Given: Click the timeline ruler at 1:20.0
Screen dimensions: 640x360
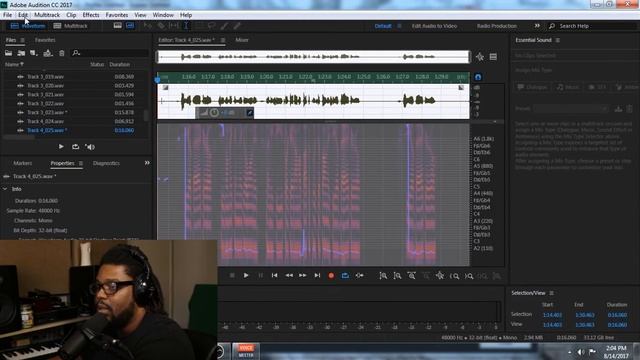Looking at the screenshot, I should pos(266,77).
